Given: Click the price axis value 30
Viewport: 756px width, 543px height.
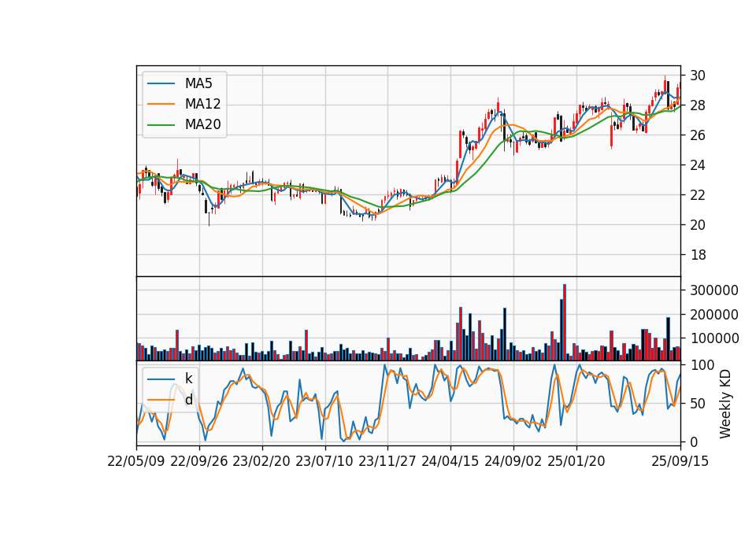Looking at the screenshot, I should click(x=698, y=76).
